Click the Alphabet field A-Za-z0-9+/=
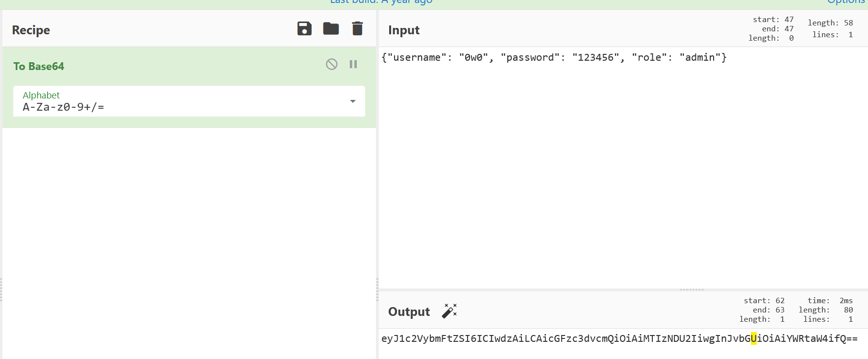This screenshot has width=868, height=359. tap(189, 101)
